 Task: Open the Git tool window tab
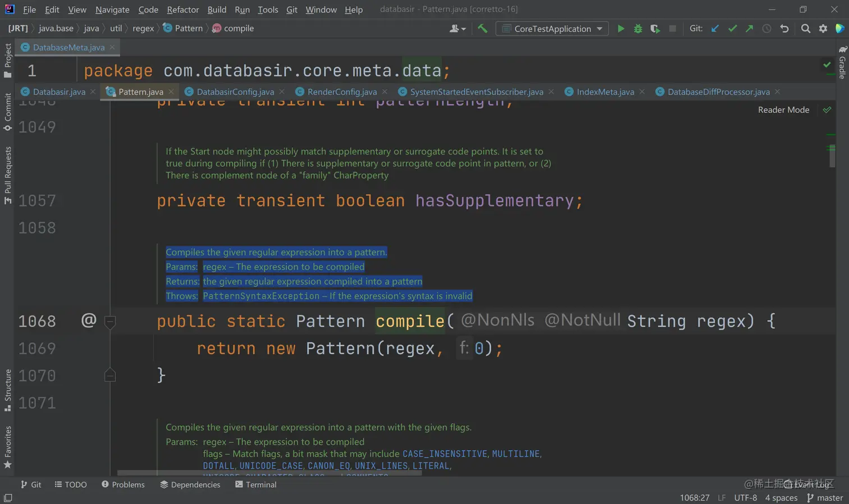(31, 484)
